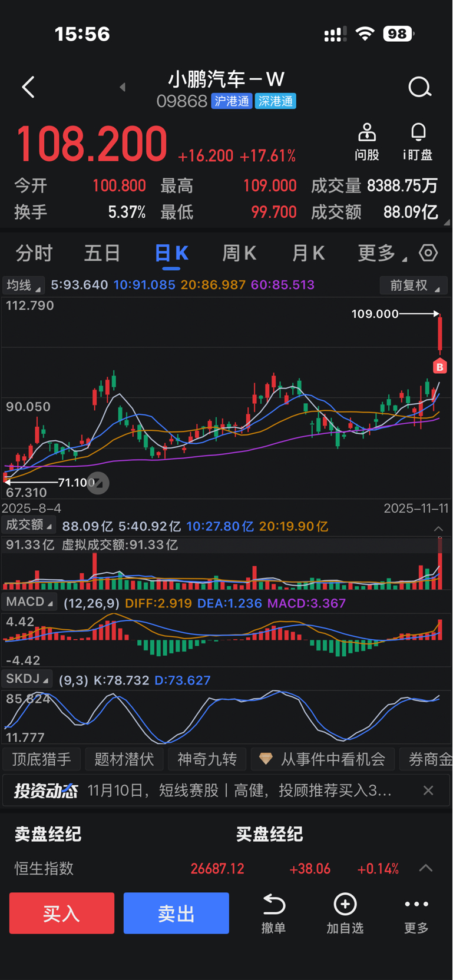Viewport: 453px width, 980px height.
Task: Close the 投资动态 news banner
Action: (428, 790)
